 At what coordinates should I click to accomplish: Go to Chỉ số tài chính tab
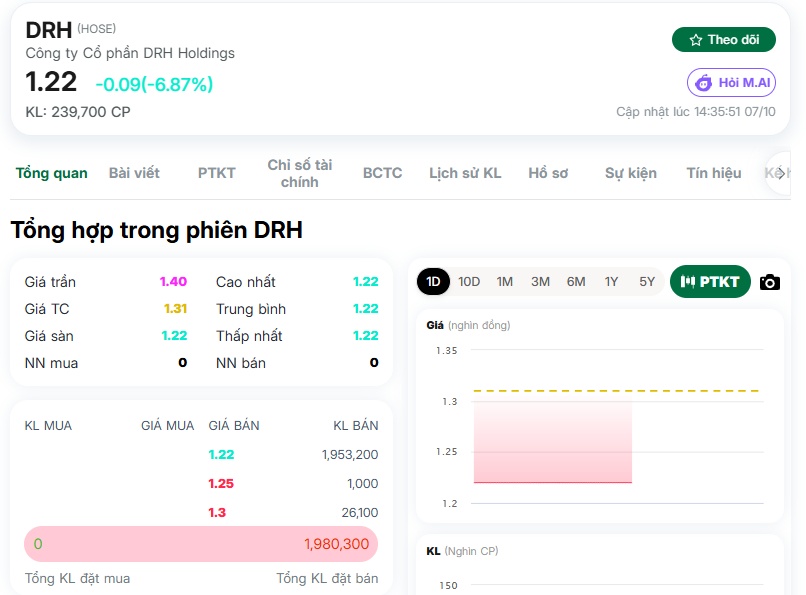point(300,173)
